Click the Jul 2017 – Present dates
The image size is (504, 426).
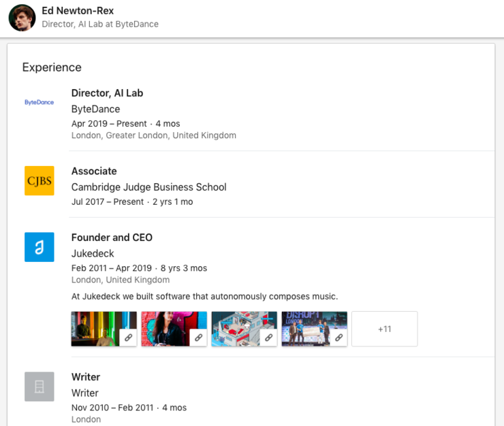click(108, 201)
